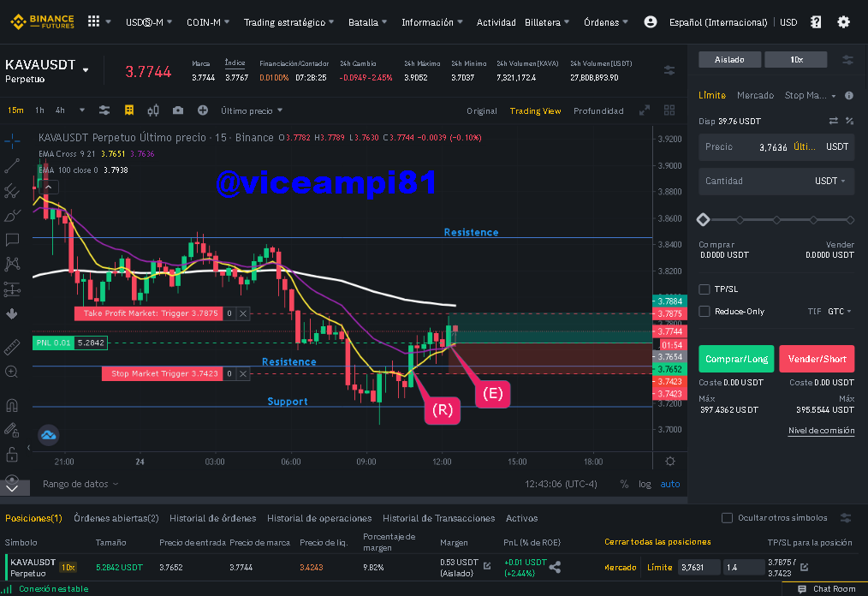The height and width of the screenshot is (596, 868).
Task: Select the trend line drawing tool
Action: [12, 165]
